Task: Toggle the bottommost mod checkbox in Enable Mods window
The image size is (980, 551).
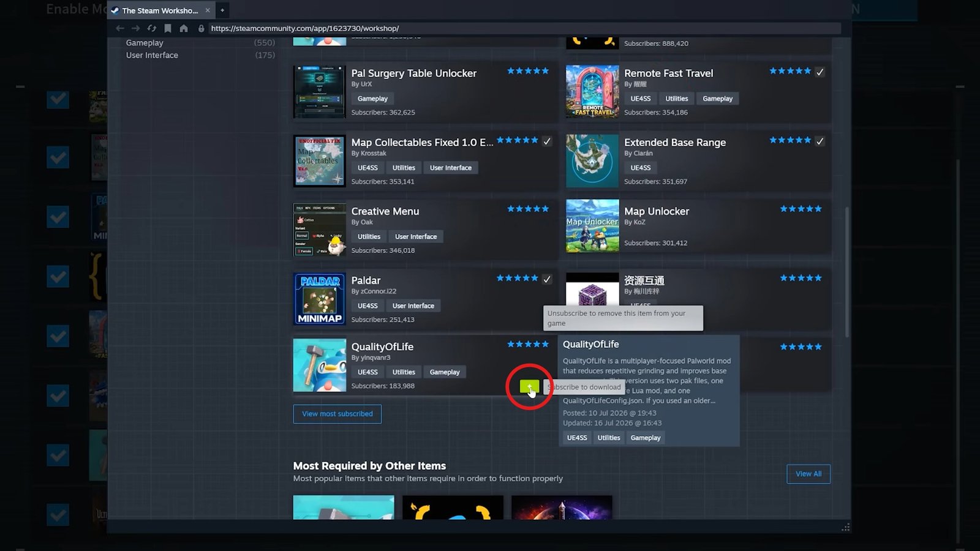Action: coord(58,514)
